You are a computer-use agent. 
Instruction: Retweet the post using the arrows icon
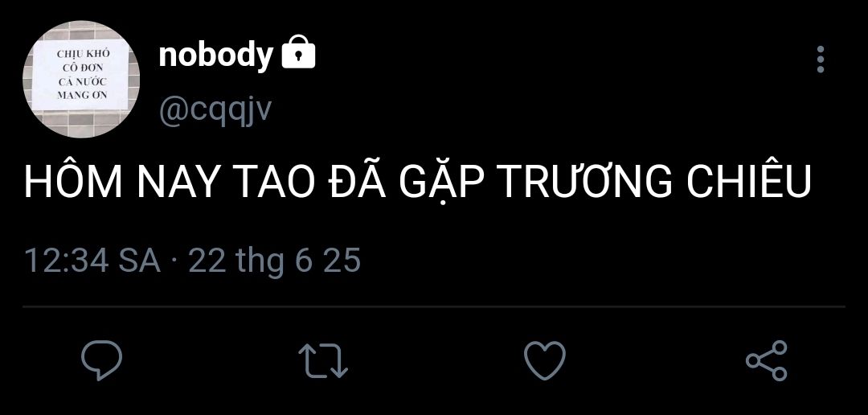[323, 360]
